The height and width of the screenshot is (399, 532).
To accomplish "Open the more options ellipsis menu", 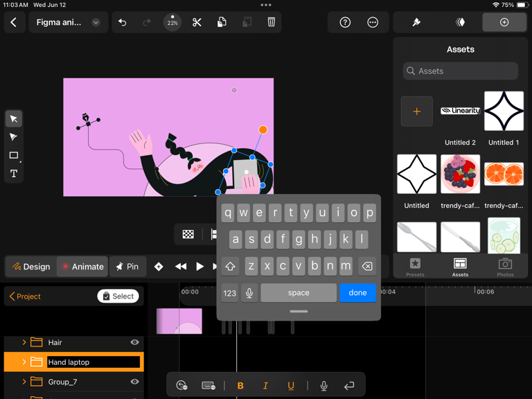I will (x=373, y=22).
